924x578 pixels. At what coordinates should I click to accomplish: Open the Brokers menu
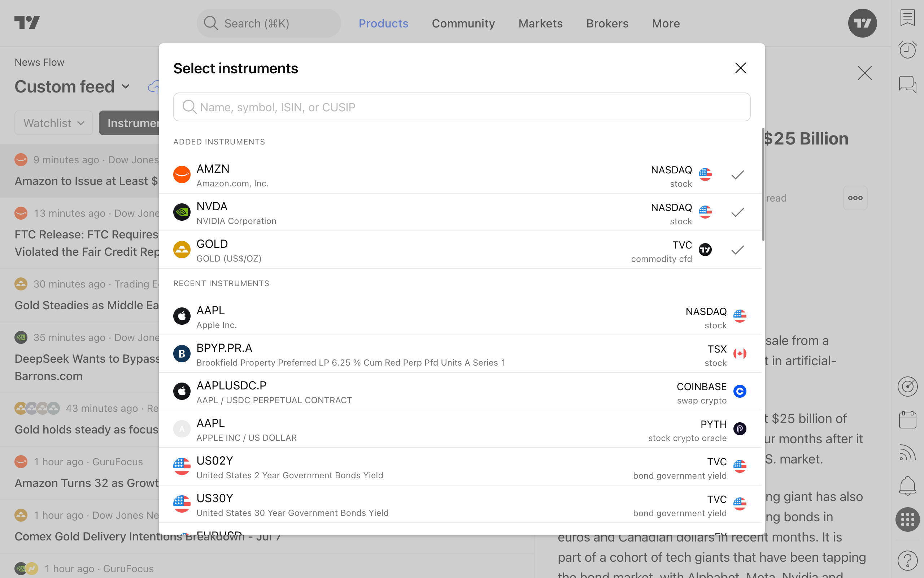click(607, 23)
